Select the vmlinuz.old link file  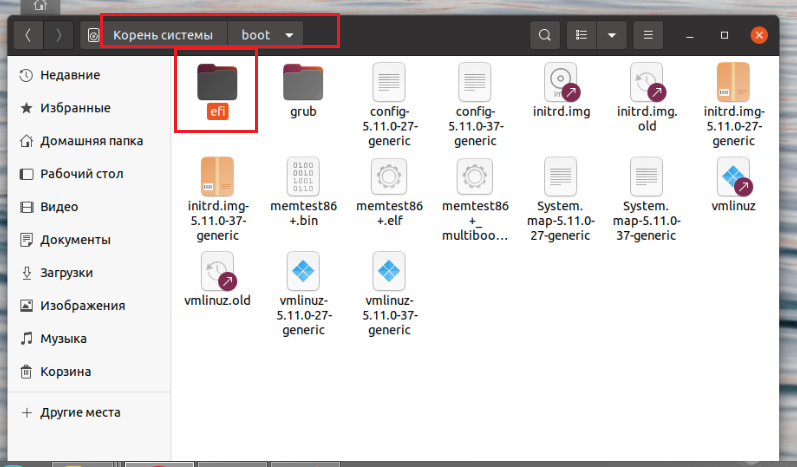click(x=218, y=279)
